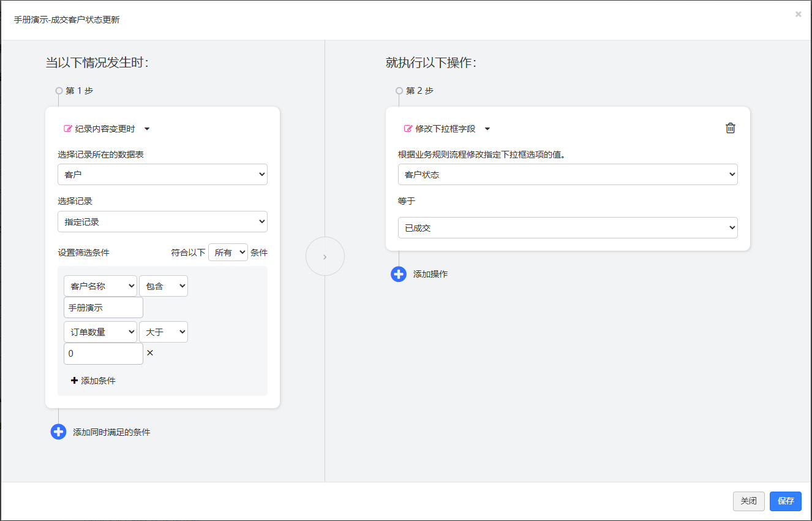Click the 添加条件 link

click(x=93, y=381)
